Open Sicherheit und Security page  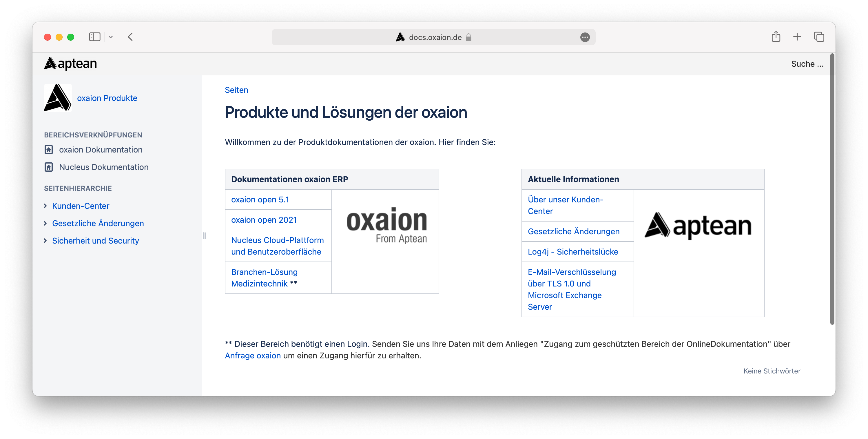click(x=95, y=241)
